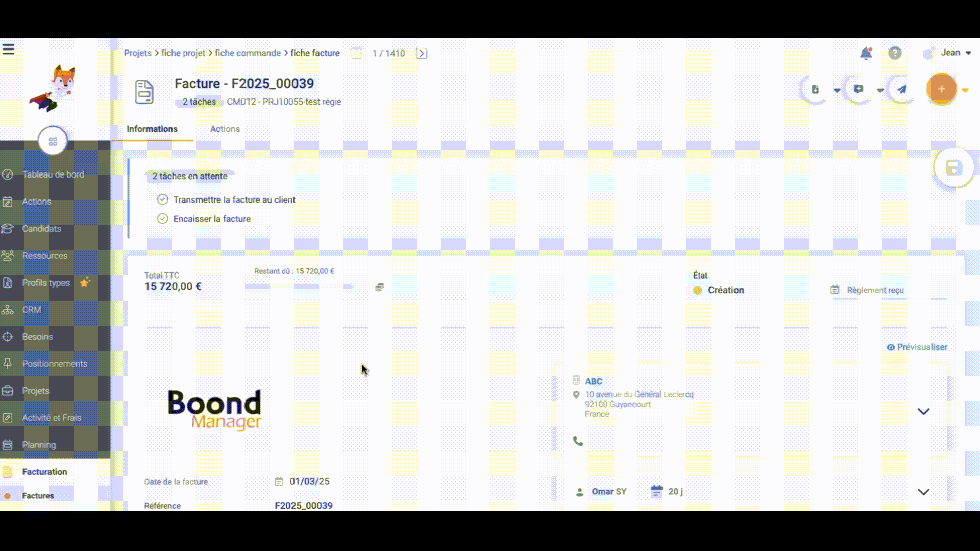This screenshot has height=551, width=980.
Task: Click the orange plus button
Action: coord(941,89)
